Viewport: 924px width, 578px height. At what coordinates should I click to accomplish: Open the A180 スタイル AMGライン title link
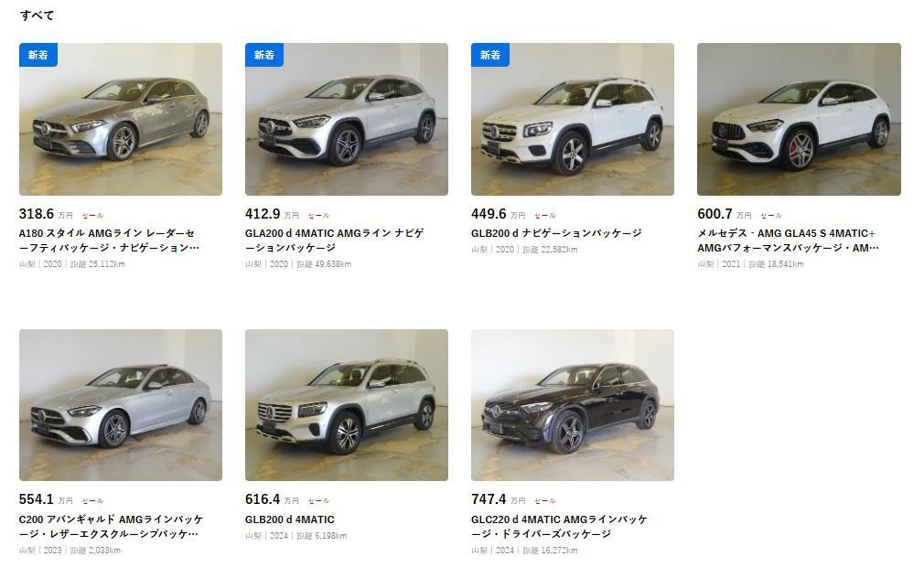(x=109, y=241)
